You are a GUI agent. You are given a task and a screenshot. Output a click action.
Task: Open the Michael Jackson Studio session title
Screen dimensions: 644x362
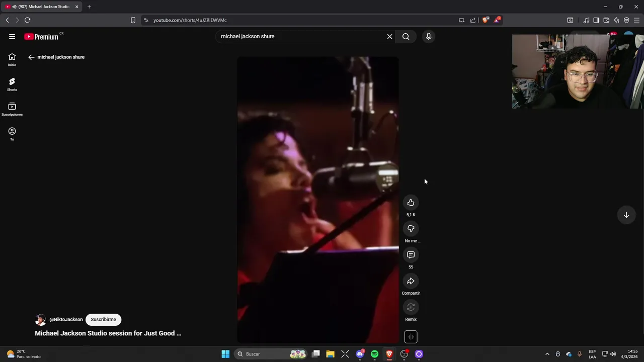pos(108,333)
